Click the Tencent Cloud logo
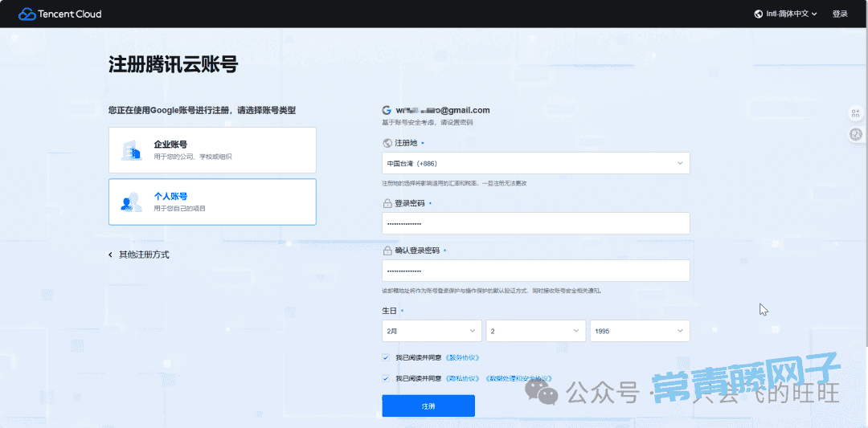 point(59,14)
